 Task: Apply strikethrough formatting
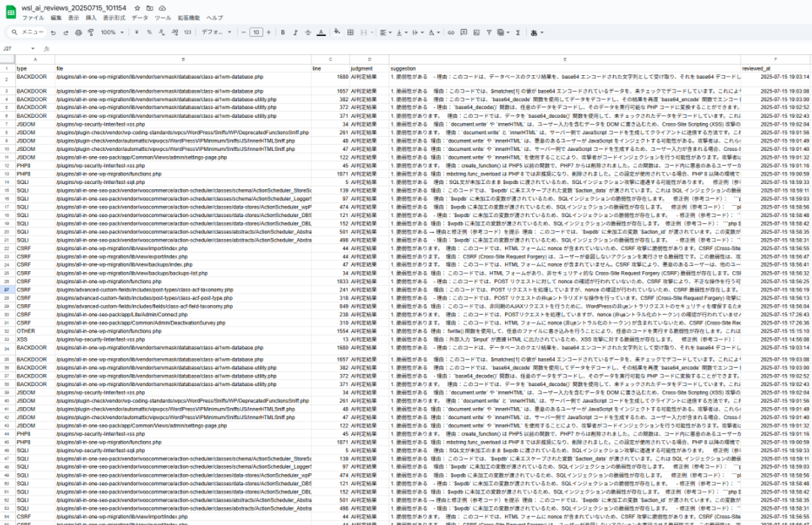308,32
